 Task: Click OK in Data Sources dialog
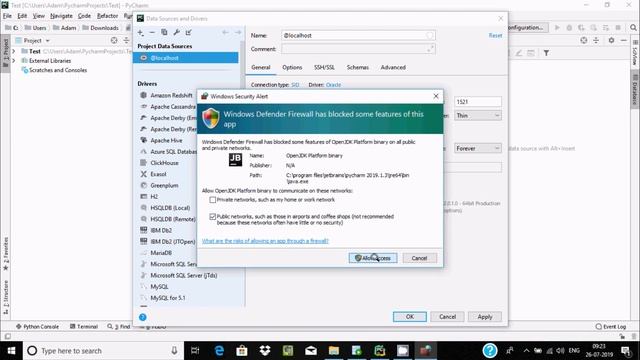410,317
